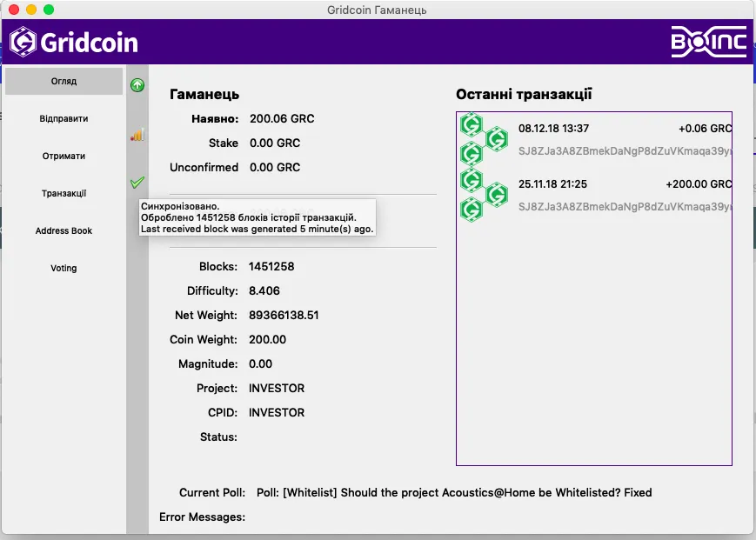Click address under the 25.11.18 transaction

pyautogui.click(x=625, y=207)
